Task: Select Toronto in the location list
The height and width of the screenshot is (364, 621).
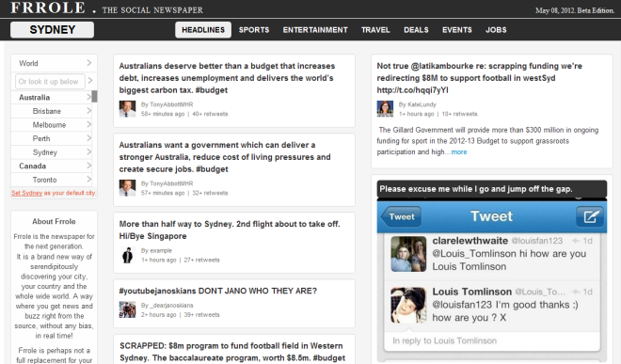Action: click(x=44, y=180)
